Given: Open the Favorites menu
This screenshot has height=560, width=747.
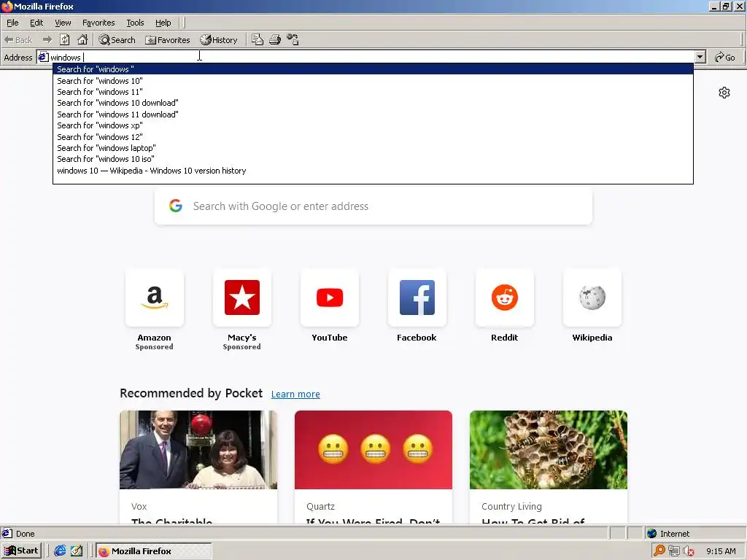Looking at the screenshot, I should pyautogui.click(x=98, y=23).
